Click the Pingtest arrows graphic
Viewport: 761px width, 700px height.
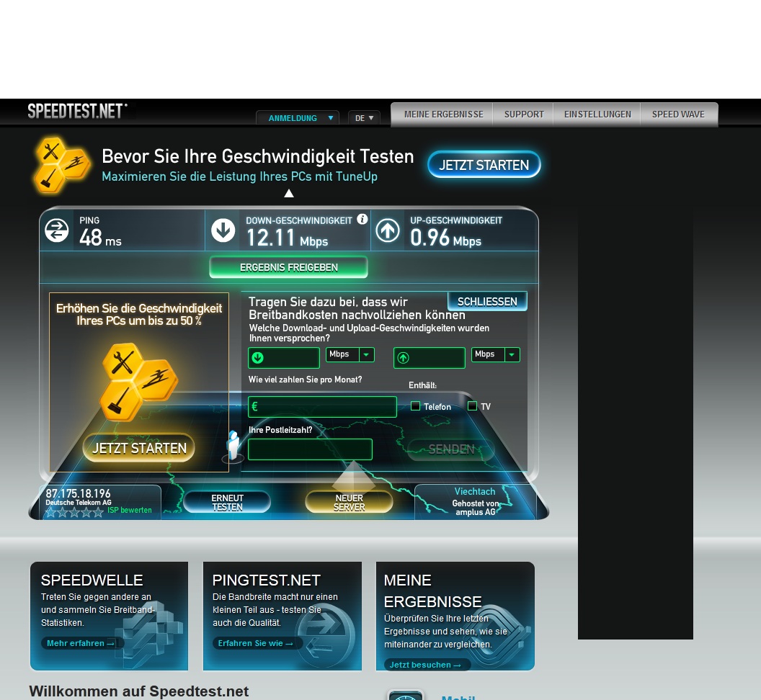pos(325,635)
